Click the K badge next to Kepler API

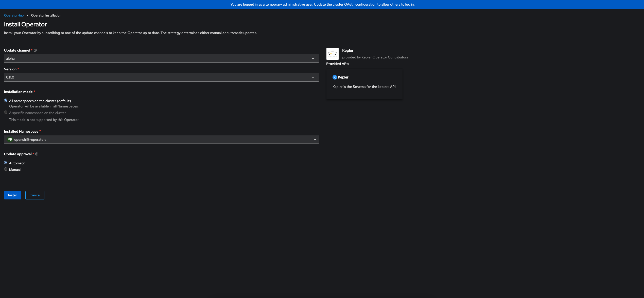tap(335, 77)
